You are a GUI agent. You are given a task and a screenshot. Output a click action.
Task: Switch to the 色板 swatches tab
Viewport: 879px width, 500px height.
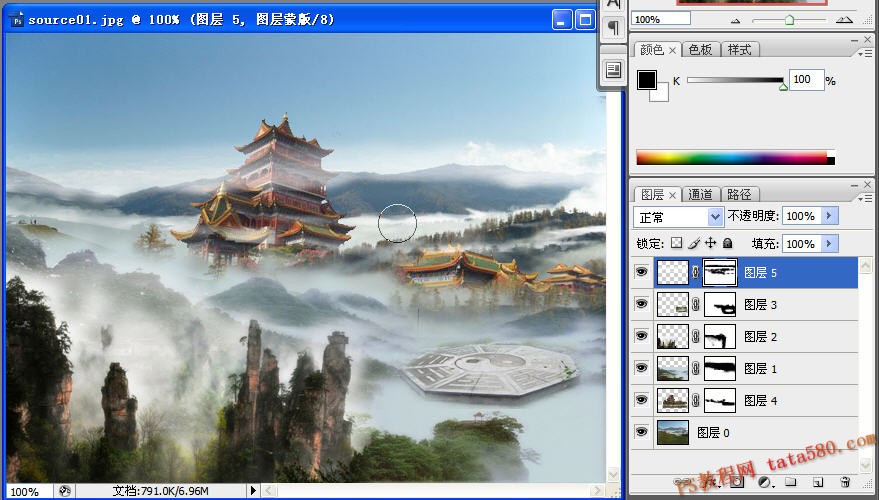tap(700, 50)
